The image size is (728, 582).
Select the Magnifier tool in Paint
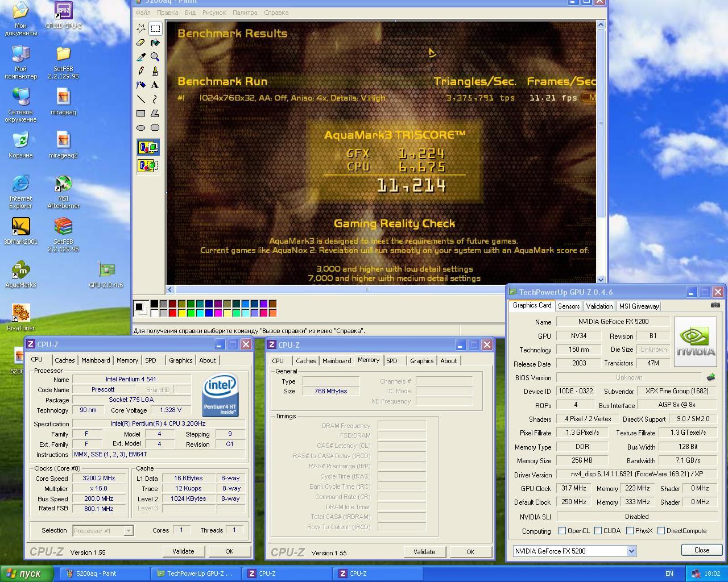click(155, 57)
